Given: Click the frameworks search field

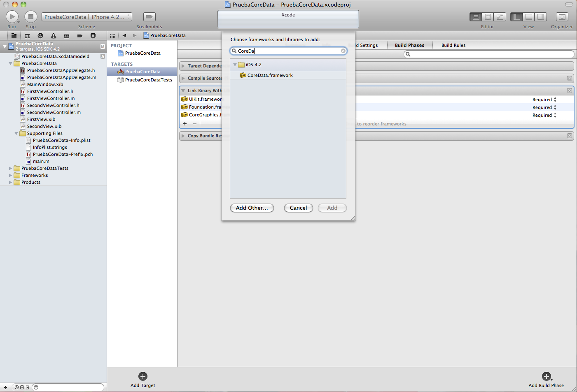Looking at the screenshot, I should (x=288, y=51).
